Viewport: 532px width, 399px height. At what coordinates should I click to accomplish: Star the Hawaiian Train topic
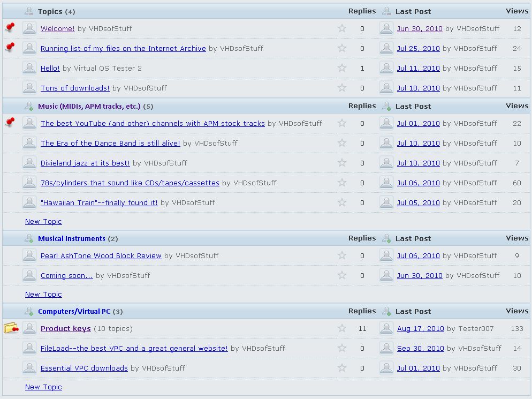pos(342,202)
